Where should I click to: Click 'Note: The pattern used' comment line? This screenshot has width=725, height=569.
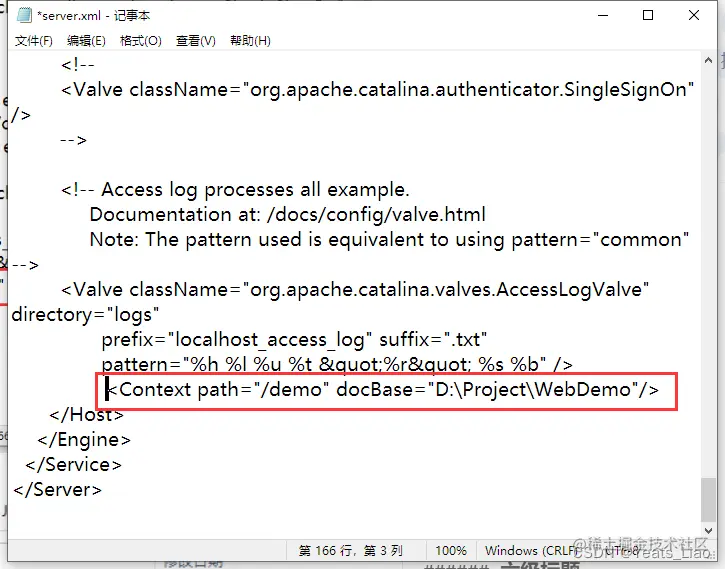coord(389,240)
